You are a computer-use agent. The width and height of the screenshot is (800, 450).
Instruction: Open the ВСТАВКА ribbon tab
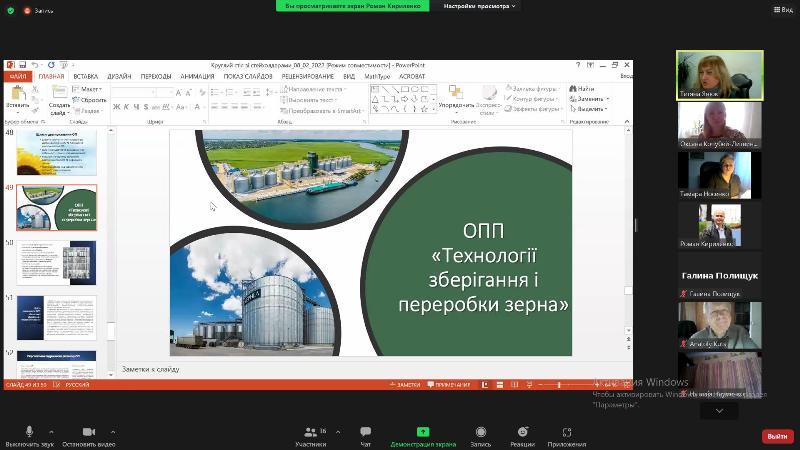pyautogui.click(x=85, y=76)
